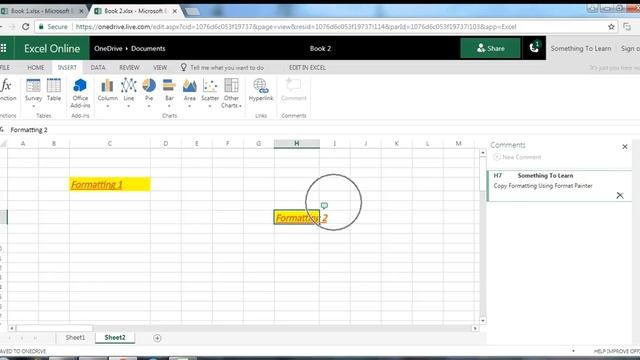Click the Comment ribbon button

293,90
